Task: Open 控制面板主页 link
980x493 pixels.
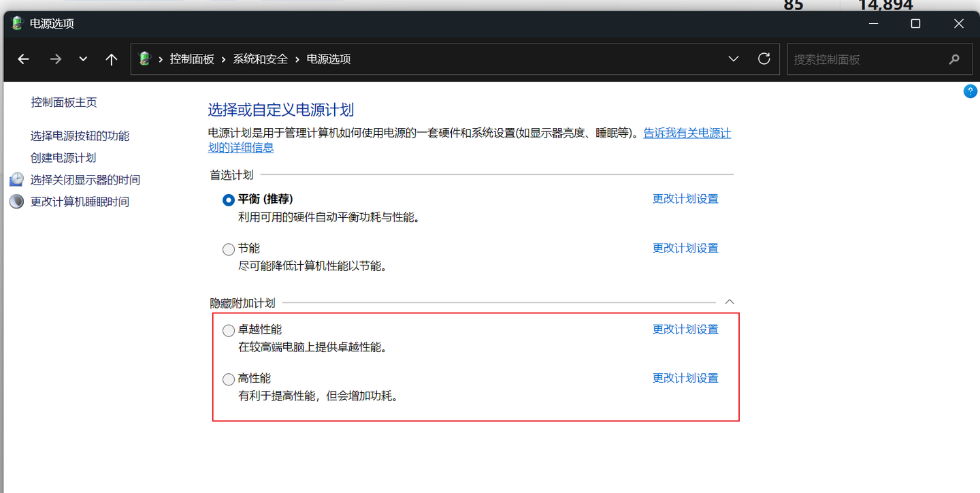Action: [x=64, y=102]
